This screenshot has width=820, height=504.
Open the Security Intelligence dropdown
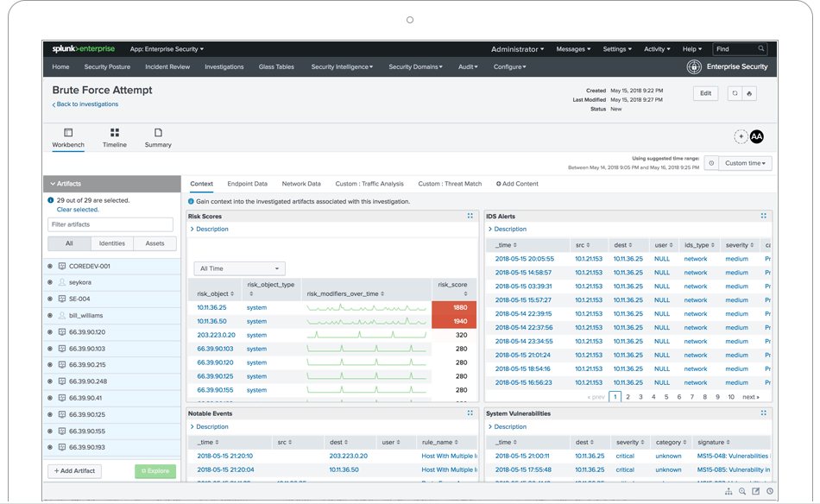342,67
